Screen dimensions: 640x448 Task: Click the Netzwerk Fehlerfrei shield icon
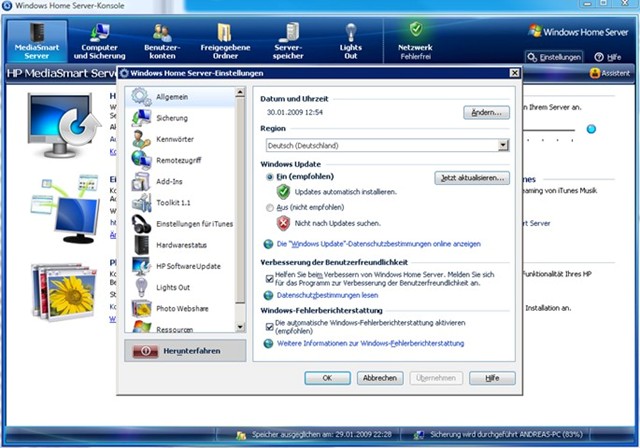tap(416, 29)
